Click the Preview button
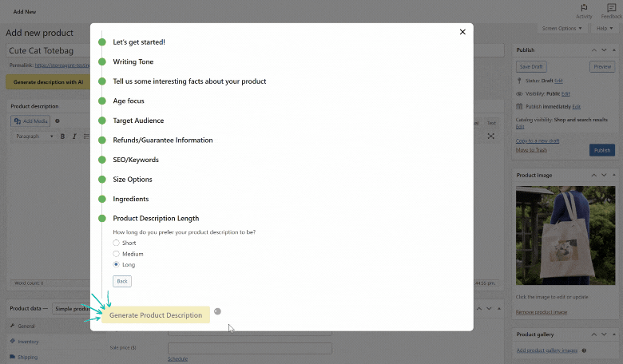The image size is (623, 364). tap(602, 67)
